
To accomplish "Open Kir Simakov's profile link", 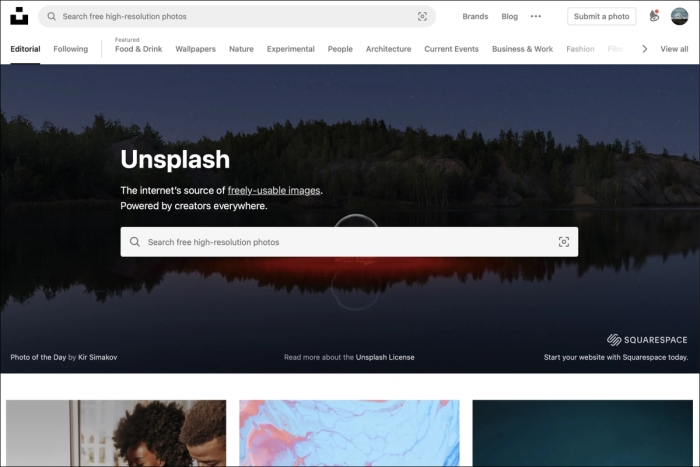I will 97,357.
